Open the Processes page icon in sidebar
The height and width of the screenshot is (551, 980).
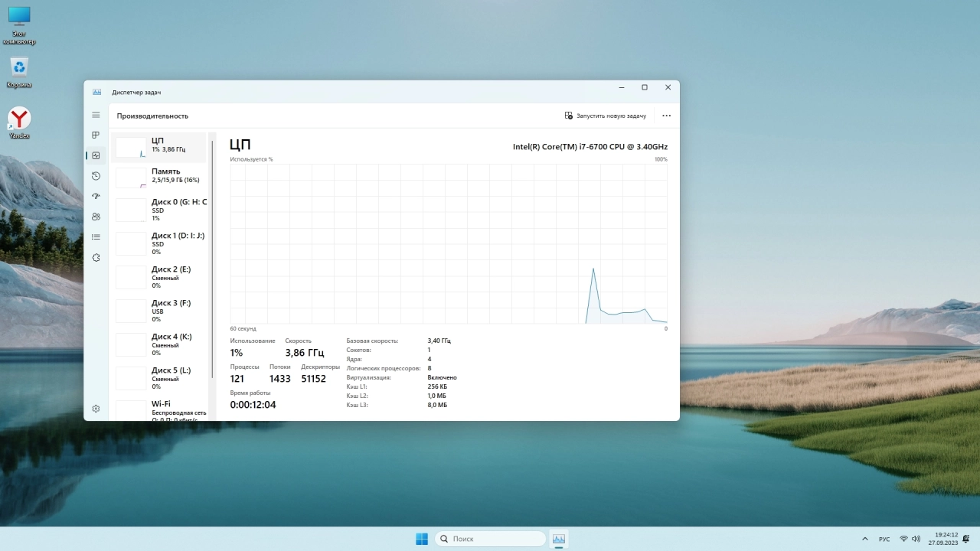click(96, 135)
